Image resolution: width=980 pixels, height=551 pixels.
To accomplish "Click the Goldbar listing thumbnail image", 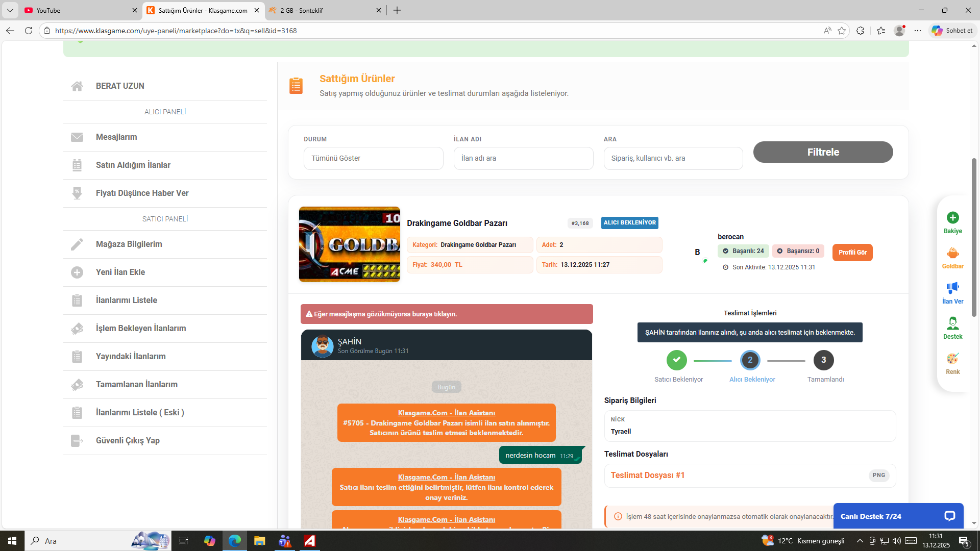I will [350, 244].
